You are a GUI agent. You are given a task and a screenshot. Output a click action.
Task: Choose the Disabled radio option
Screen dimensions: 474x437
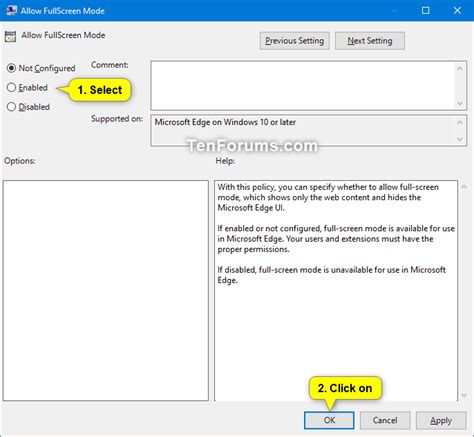pyautogui.click(x=11, y=107)
